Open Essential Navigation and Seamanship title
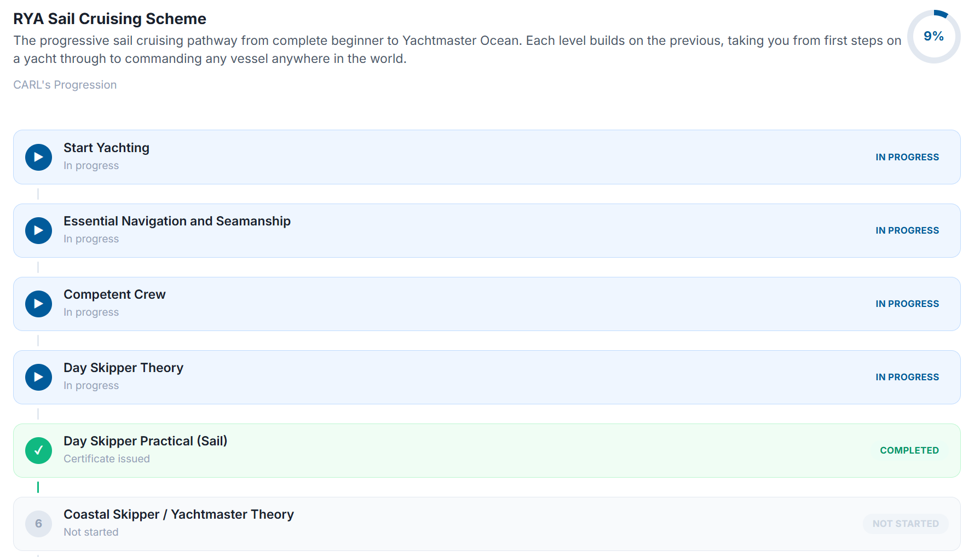 point(177,221)
